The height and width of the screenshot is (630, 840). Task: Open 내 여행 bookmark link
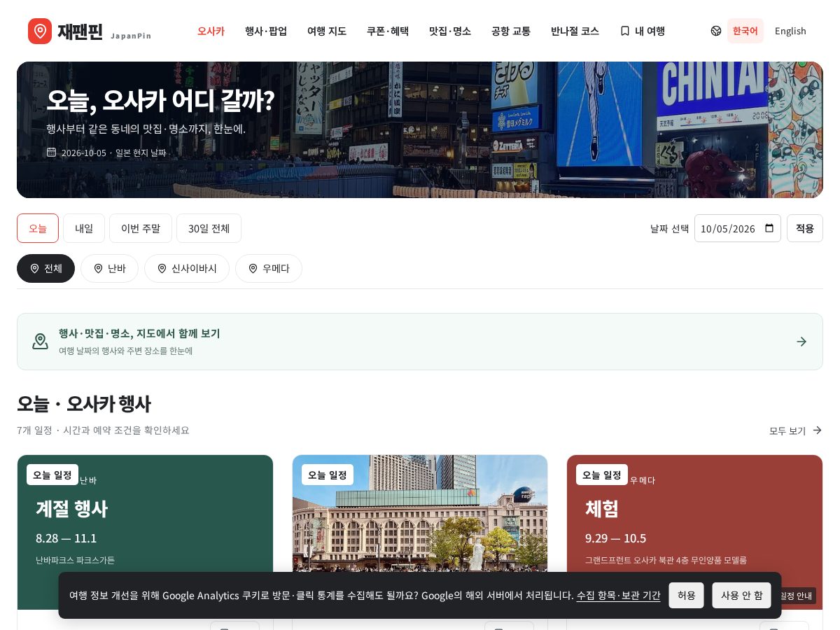click(x=643, y=31)
